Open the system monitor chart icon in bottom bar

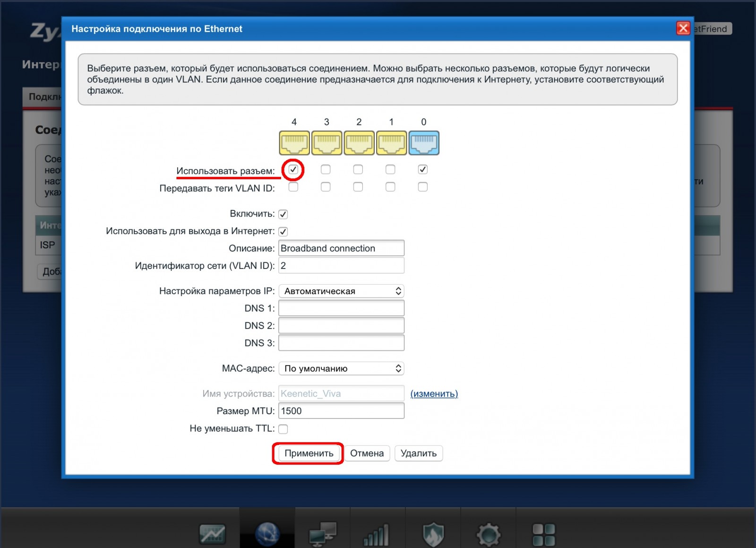point(212,534)
